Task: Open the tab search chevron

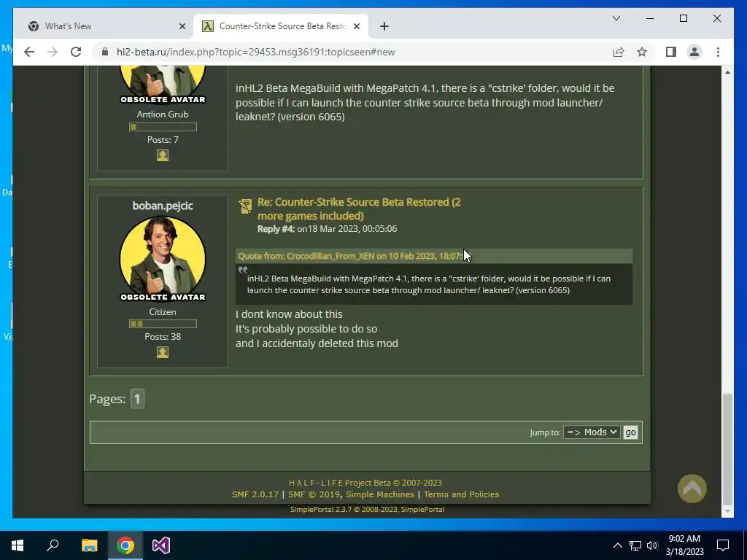Action: click(x=616, y=18)
